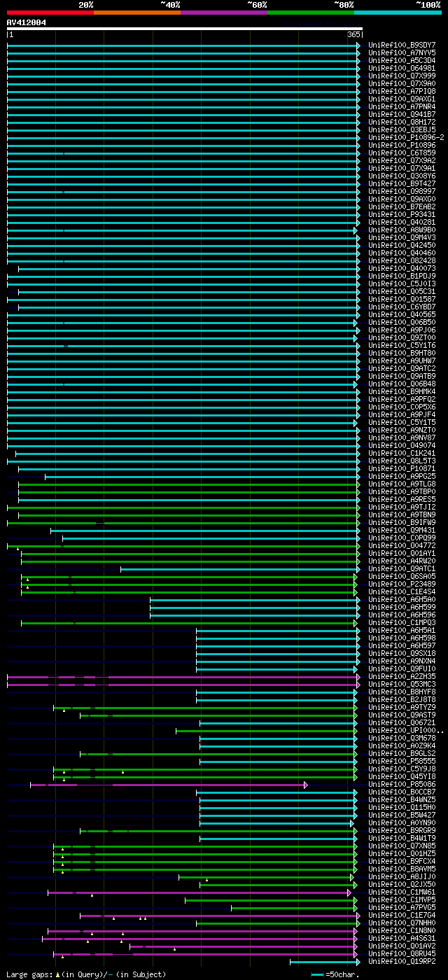Open hit UniRef100_B9SDY7
Viewport: 448px width, 980px height.
pyautogui.click(x=402, y=45)
